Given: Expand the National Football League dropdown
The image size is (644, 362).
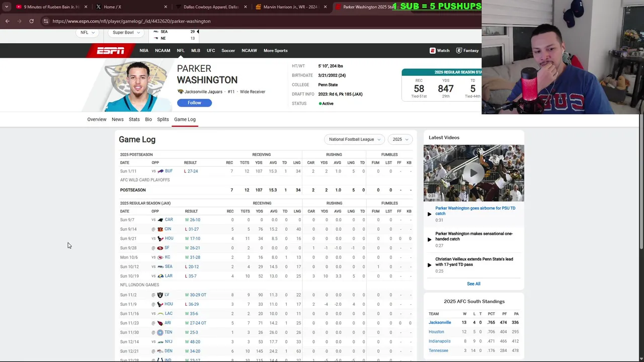Looking at the screenshot, I should point(355,139).
